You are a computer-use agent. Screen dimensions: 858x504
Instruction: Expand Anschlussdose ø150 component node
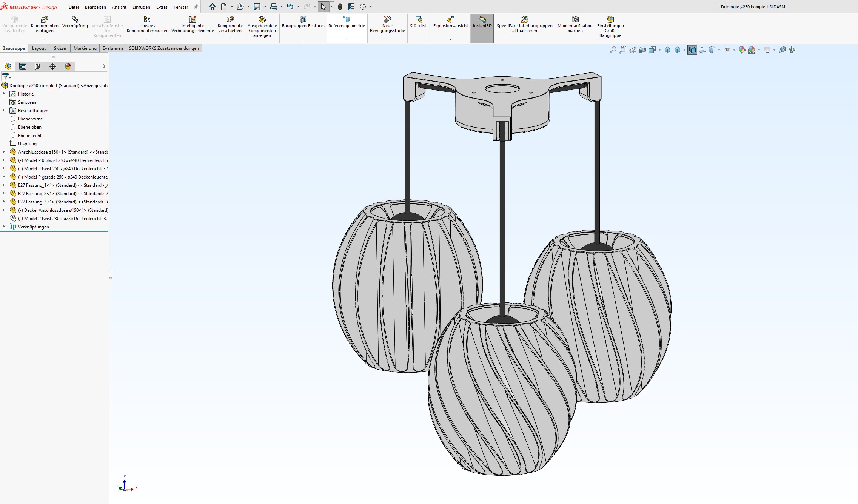[x=4, y=152]
